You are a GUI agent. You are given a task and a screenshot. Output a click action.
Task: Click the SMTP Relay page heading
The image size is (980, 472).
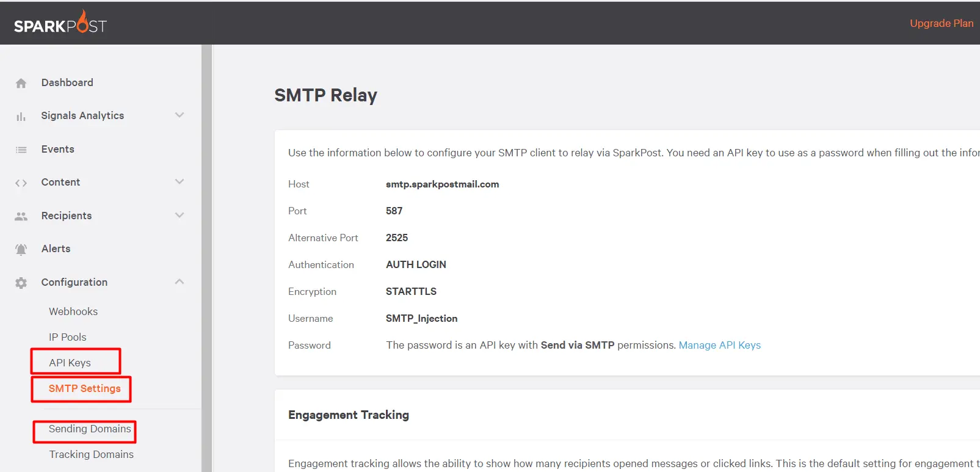pyautogui.click(x=325, y=95)
